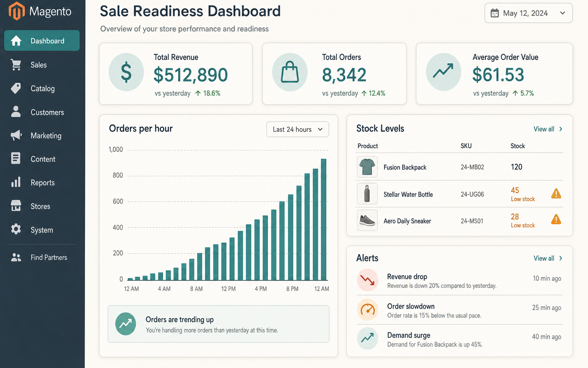Click View all in Stock Levels
This screenshot has height=368, width=588.
pos(548,129)
